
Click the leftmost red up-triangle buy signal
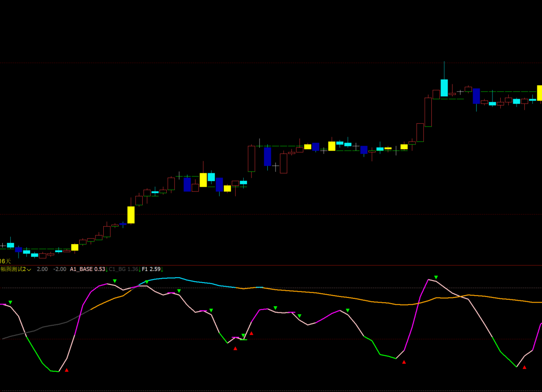point(67,370)
